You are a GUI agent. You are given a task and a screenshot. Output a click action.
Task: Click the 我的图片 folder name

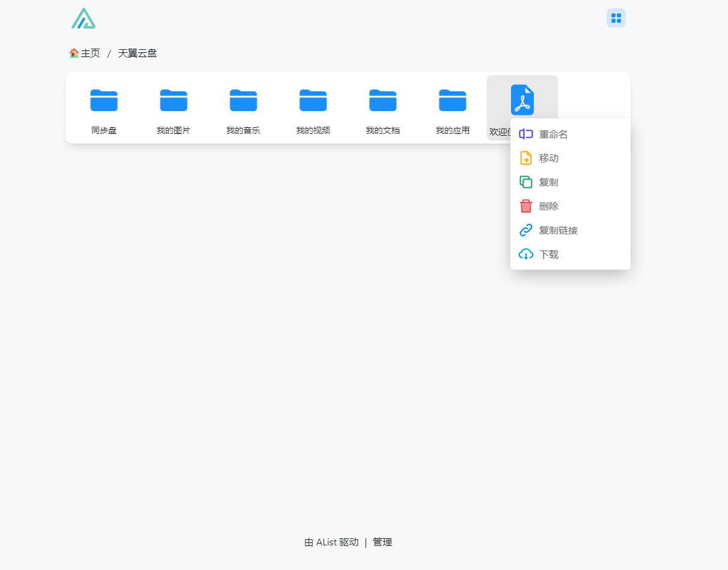[x=174, y=130]
